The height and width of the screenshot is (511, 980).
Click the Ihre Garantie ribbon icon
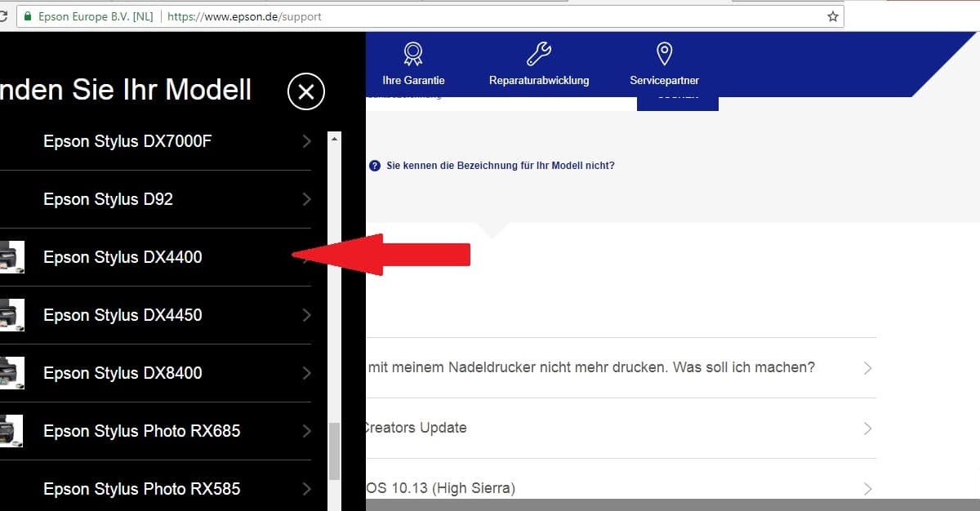[413, 54]
